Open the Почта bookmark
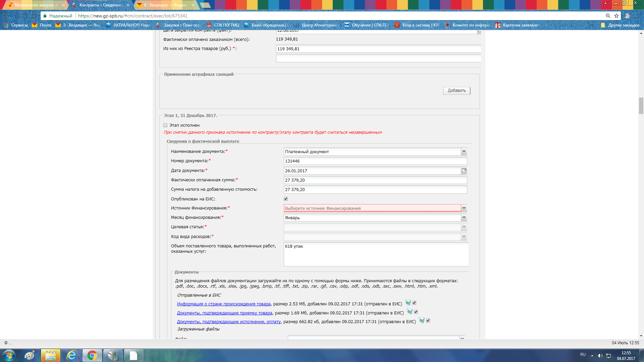The width and height of the screenshot is (644, 362). 42,25
